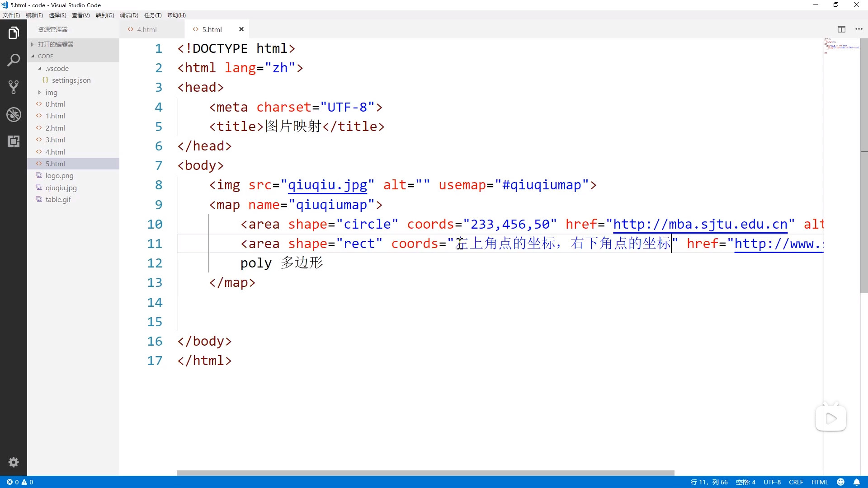Image resolution: width=868 pixels, height=488 pixels.
Task: Close the 5.html tab
Action: pos(241,29)
